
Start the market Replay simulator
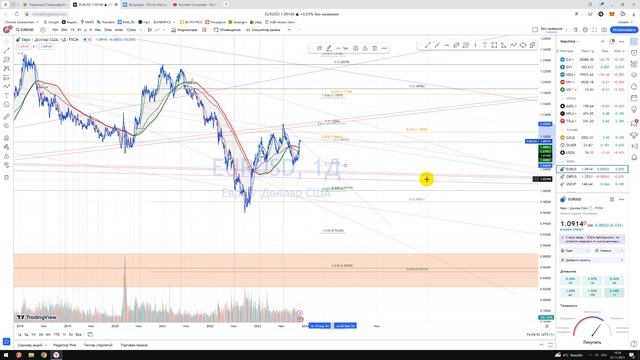click(x=262, y=30)
